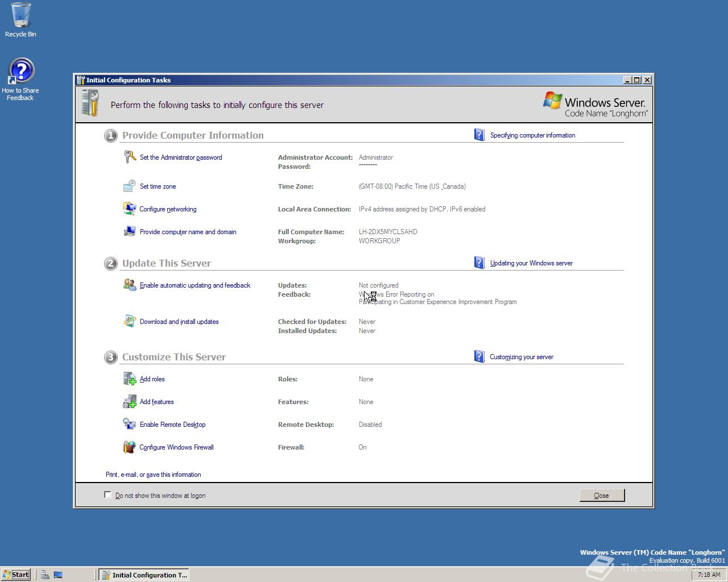Click the users icon beside Enable automatic updating
This screenshot has width=728, height=582.
click(x=130, y=285)
